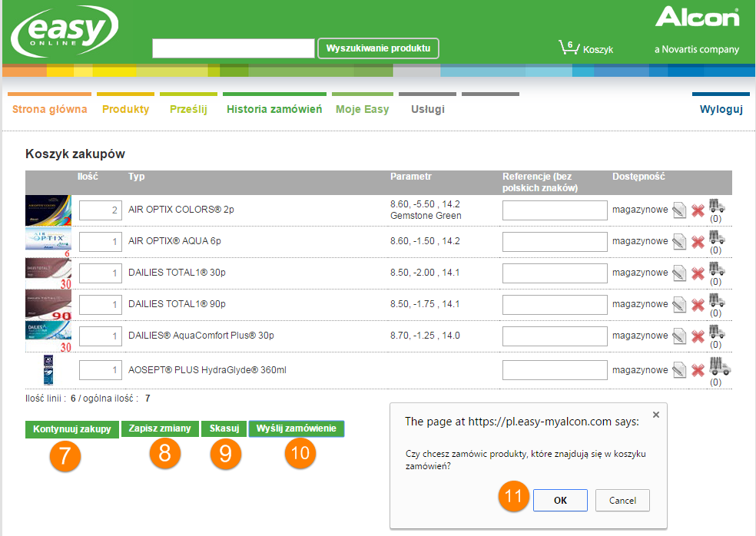This screenshot has width=756, height=536.
Task: Open the Koszyk cart icon in header
Action: click(569, 48)
